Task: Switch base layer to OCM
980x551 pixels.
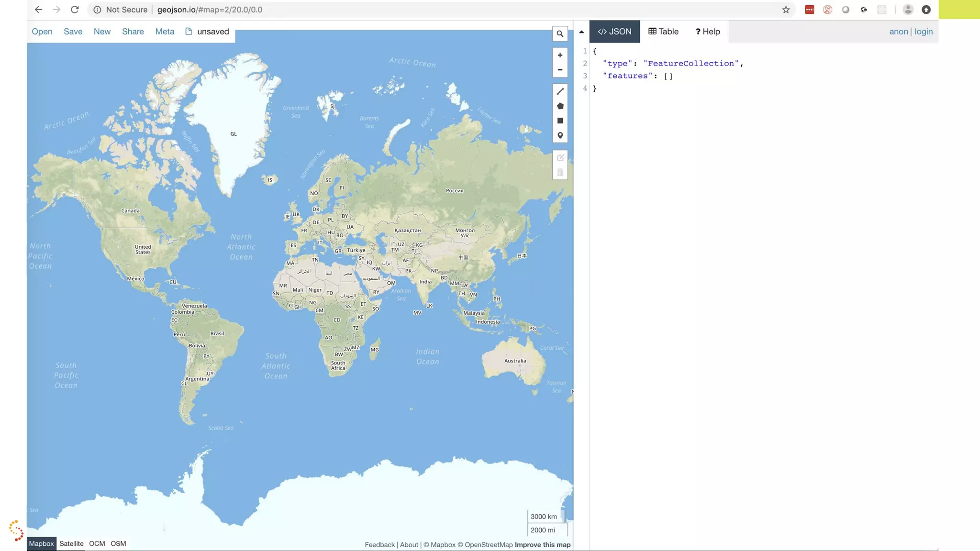Action: click(x=97, y=544)
